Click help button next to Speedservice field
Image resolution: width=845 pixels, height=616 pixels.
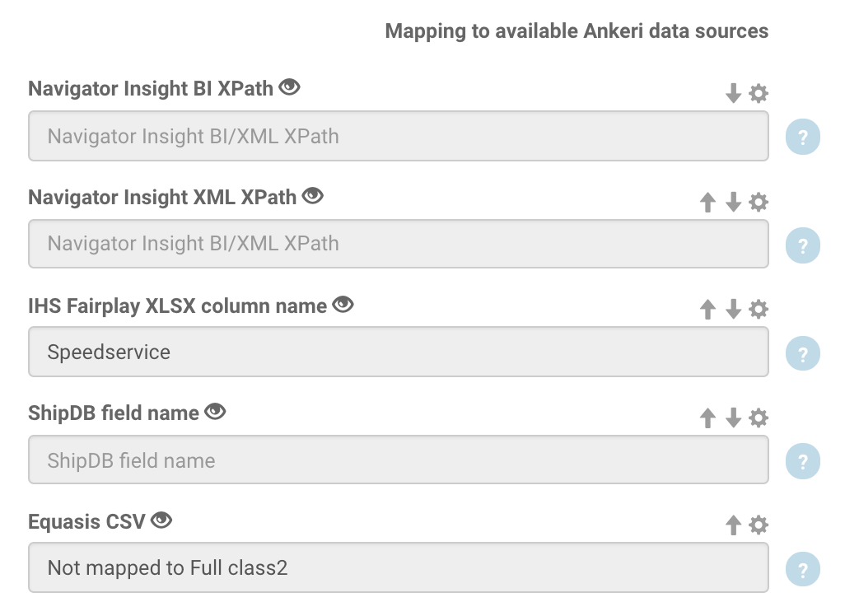(x=802, y=352)
